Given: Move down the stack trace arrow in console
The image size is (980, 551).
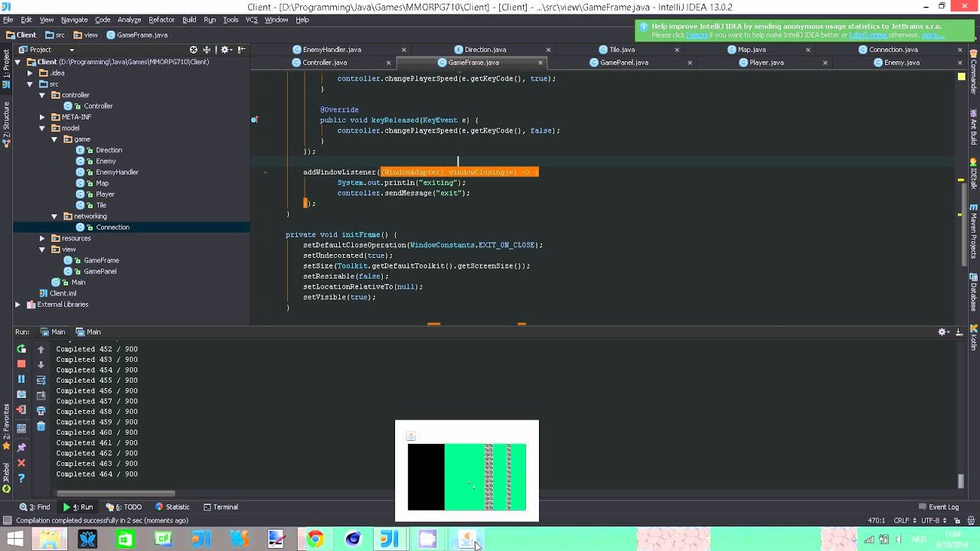Looking at the screenshot, I should 41,364.
